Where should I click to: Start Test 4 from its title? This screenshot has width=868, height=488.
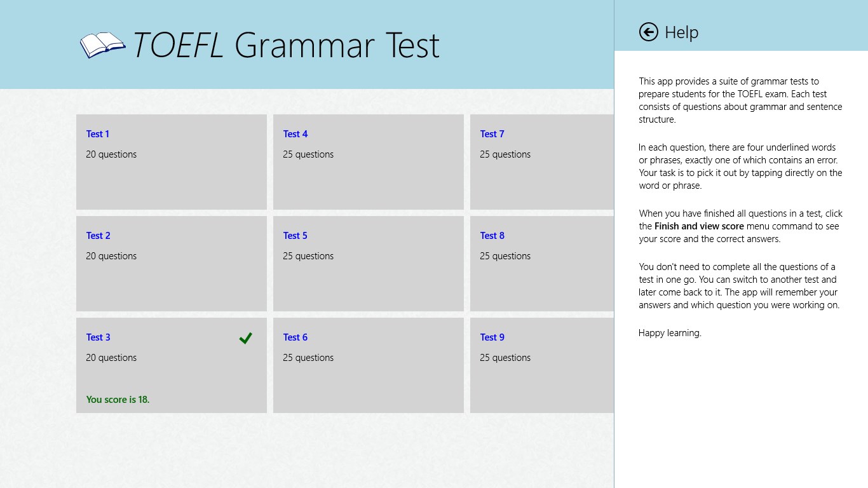pos(295,134)
